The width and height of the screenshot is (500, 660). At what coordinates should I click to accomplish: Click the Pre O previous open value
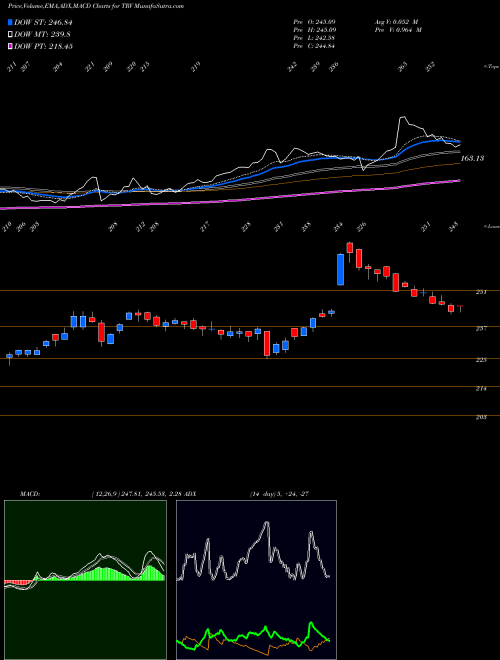point(314,21)
